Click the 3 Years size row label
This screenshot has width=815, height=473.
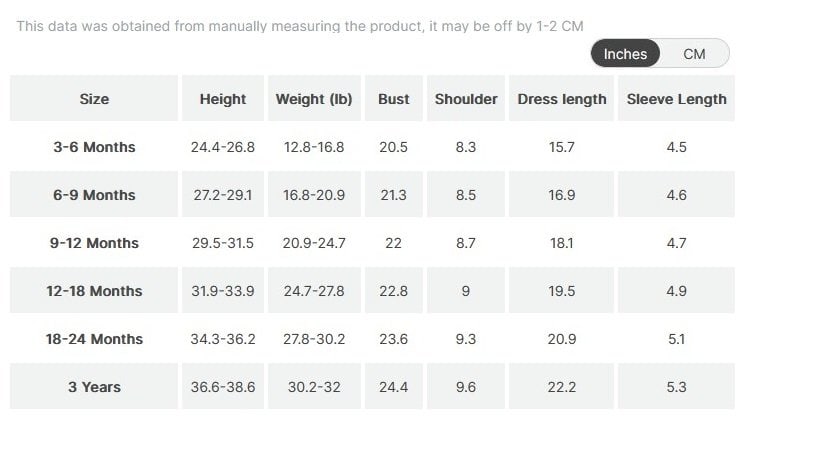pos(94,387)
